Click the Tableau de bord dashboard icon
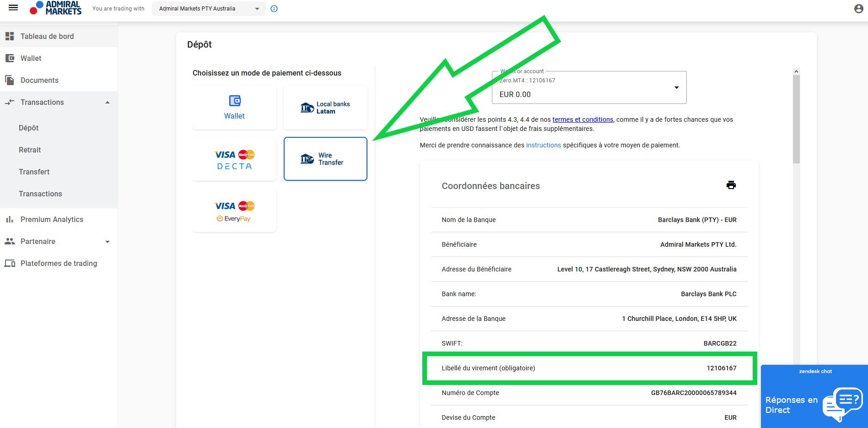 coord(10,36)
